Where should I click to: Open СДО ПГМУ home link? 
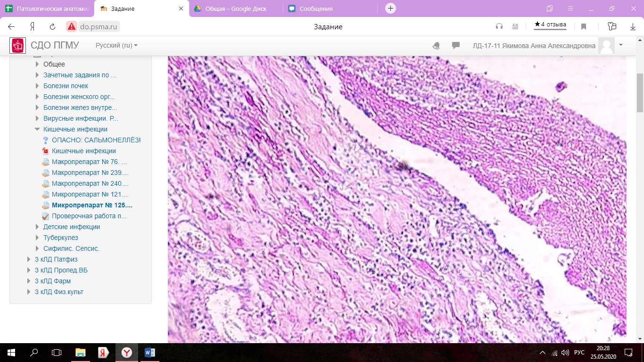pos(55,45)
